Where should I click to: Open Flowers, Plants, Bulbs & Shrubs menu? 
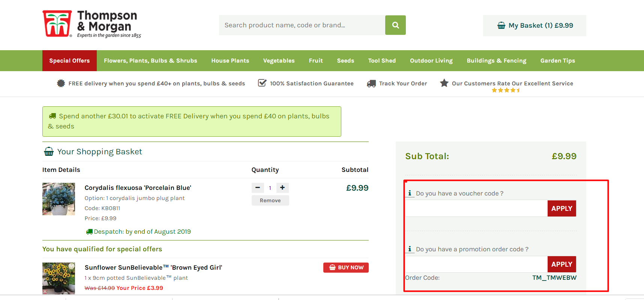click(x=150, y=61)
